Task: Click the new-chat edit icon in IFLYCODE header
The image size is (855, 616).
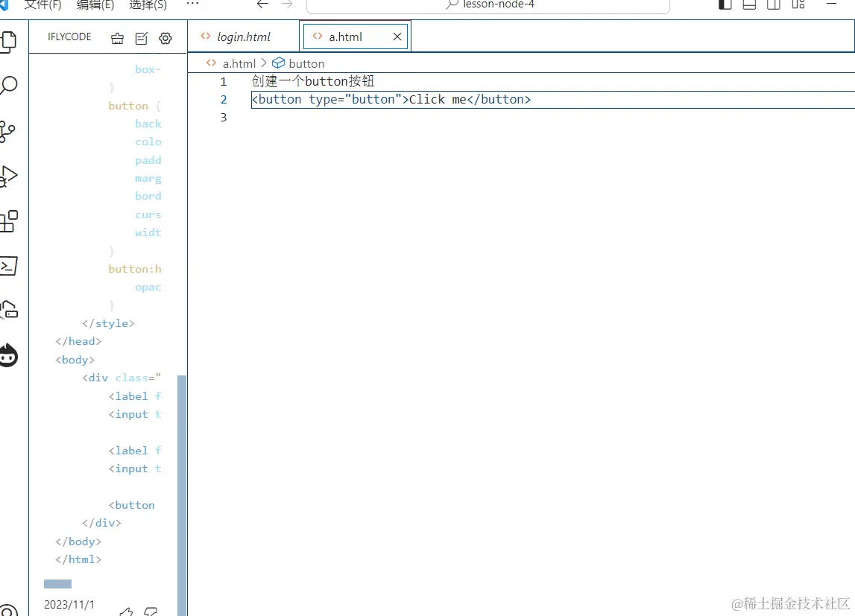Action: click(141, 38)
